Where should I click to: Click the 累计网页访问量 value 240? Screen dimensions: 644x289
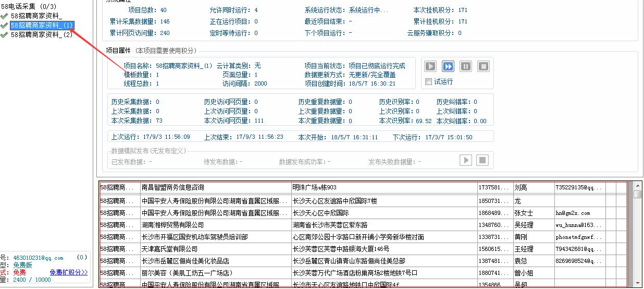click(165, 33)
